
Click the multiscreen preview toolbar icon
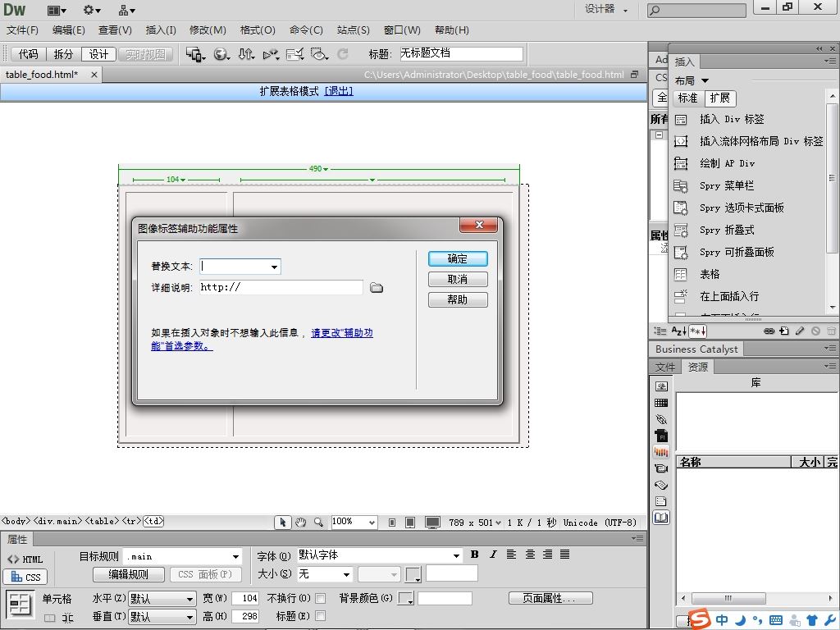coord(195,54)
